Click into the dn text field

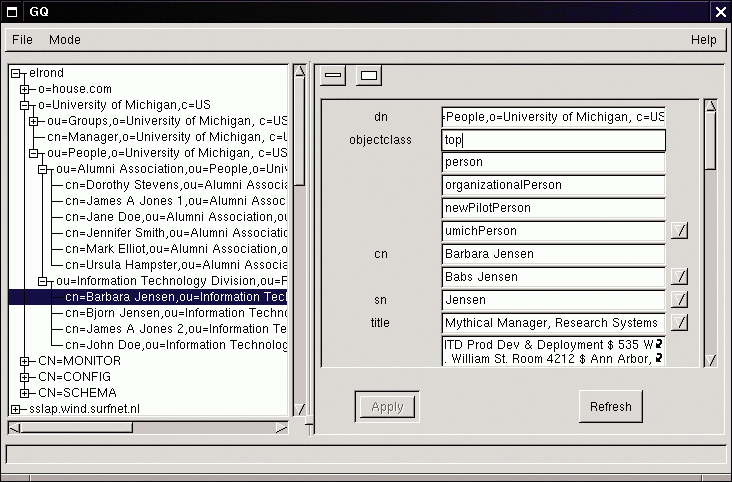[553, 117]
